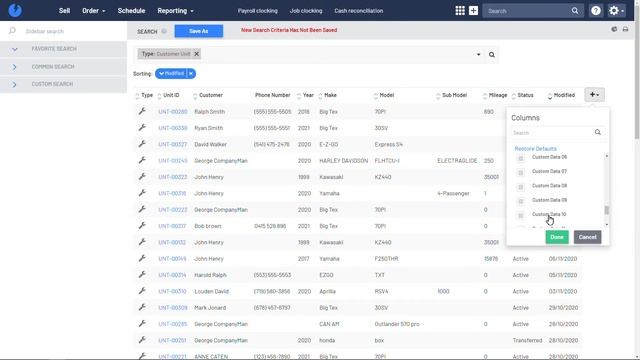Open the Schedule menu
This screenshot has width=640, height=360.
(131, 11)
